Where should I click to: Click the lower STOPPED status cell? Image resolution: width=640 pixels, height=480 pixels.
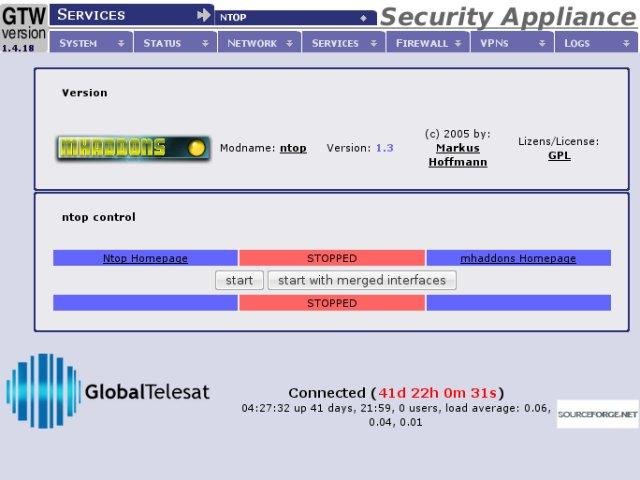pos(332,303)
